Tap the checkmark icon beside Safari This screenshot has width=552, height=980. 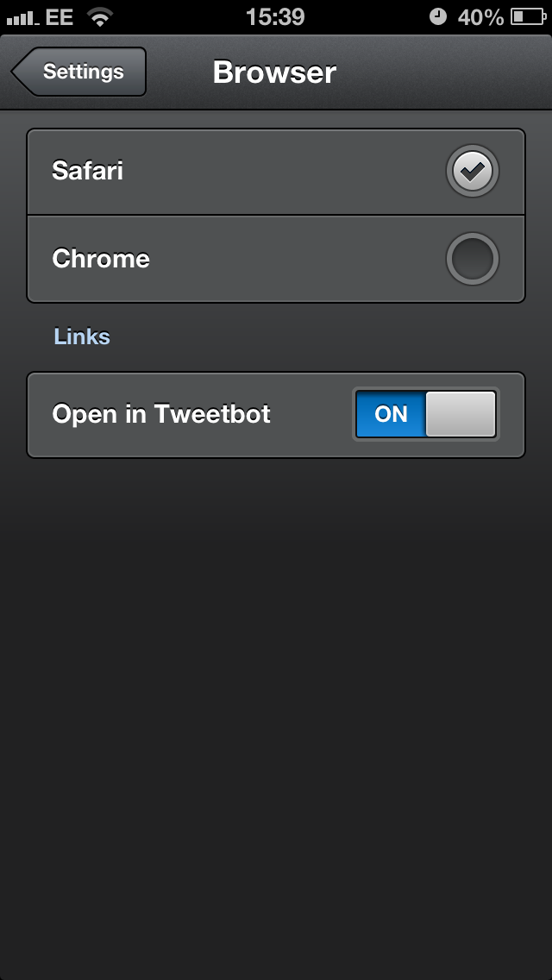point(473,171)
